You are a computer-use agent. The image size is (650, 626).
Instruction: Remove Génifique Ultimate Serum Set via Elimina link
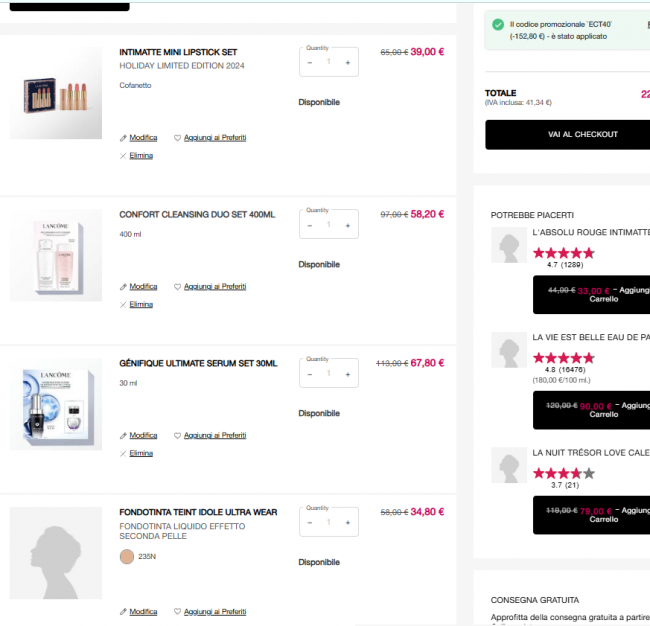141,453
